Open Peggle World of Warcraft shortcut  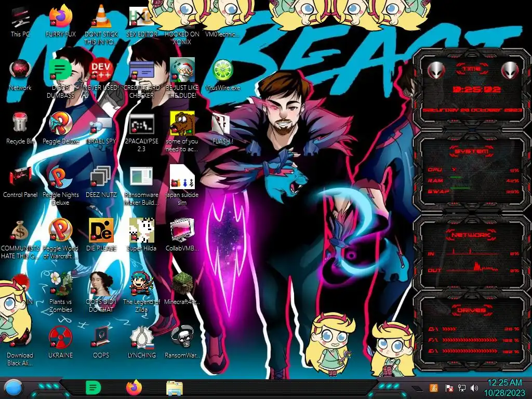coord(61,239)
